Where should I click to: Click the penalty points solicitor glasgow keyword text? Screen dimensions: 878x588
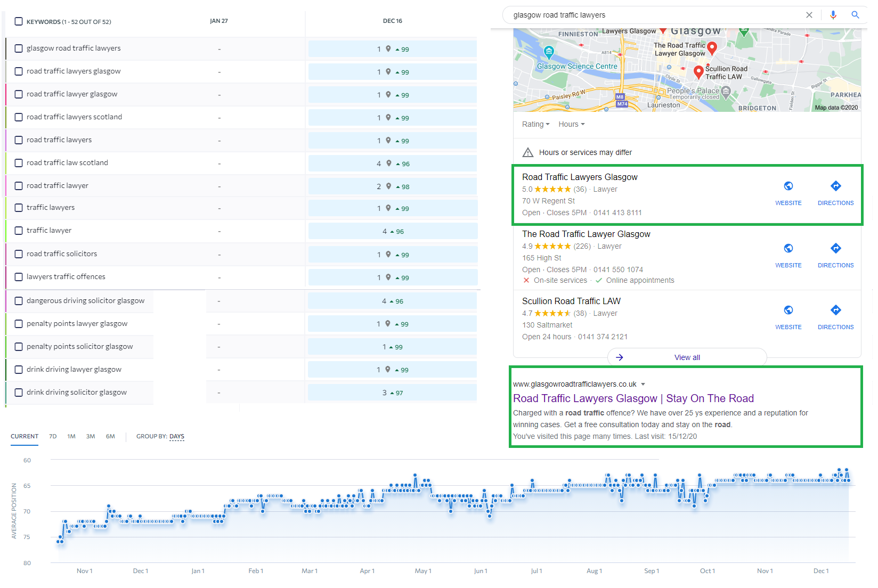click(x=80, y=347)
